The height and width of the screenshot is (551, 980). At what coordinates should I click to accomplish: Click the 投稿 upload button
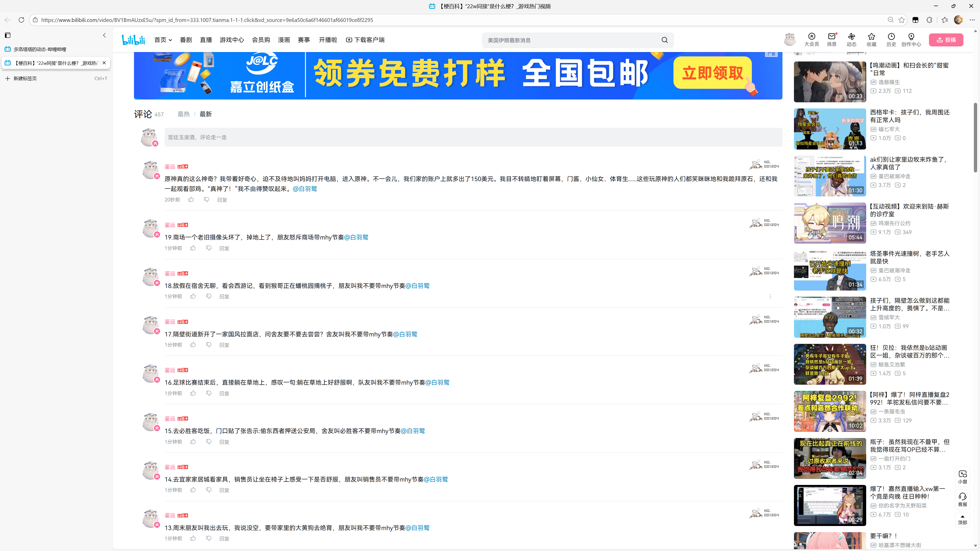[x=946, y=40]
